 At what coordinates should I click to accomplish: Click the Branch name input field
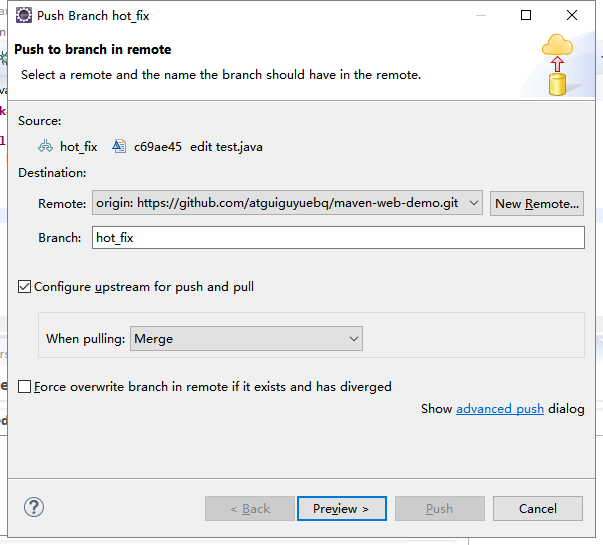[x=338, y=238]
